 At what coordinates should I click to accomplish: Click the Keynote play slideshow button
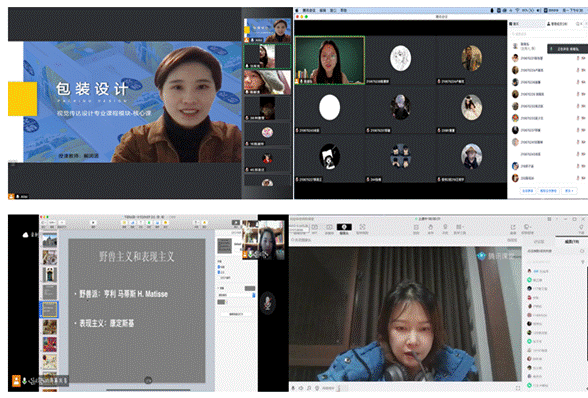click(236, 222)
